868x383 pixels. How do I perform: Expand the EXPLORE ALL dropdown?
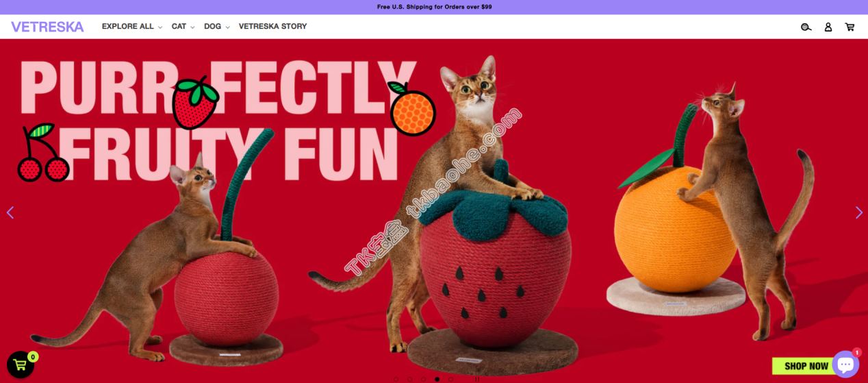[x=132, y=27]
